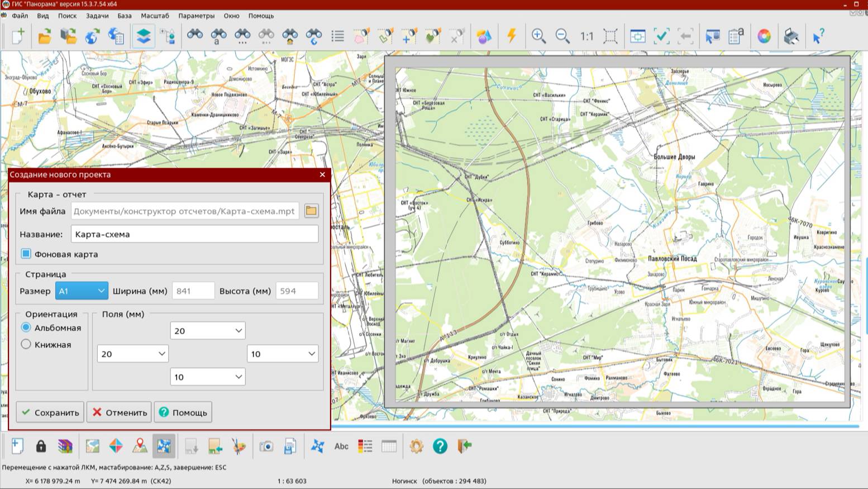Click the Abc text tool icon

(x=341, y=446)
